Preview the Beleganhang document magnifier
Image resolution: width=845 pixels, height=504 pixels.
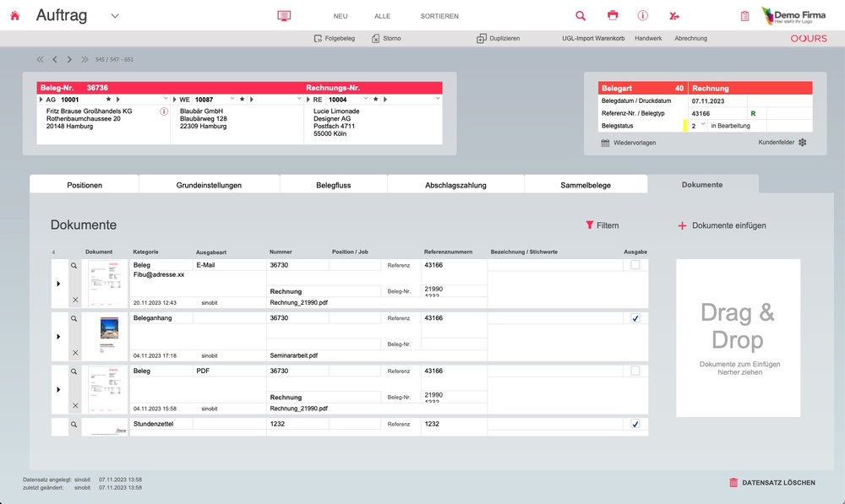74,318
